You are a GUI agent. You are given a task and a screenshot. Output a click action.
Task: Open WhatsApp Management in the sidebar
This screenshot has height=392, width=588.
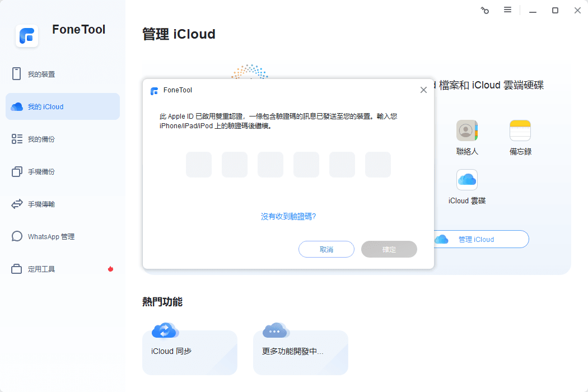50,236
